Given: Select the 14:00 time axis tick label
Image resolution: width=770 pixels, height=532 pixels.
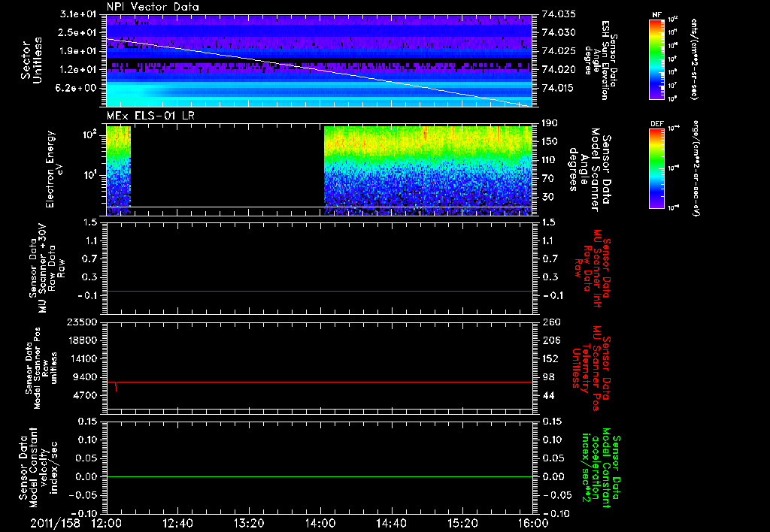Looking at the screenshot, I should [320, 524].
